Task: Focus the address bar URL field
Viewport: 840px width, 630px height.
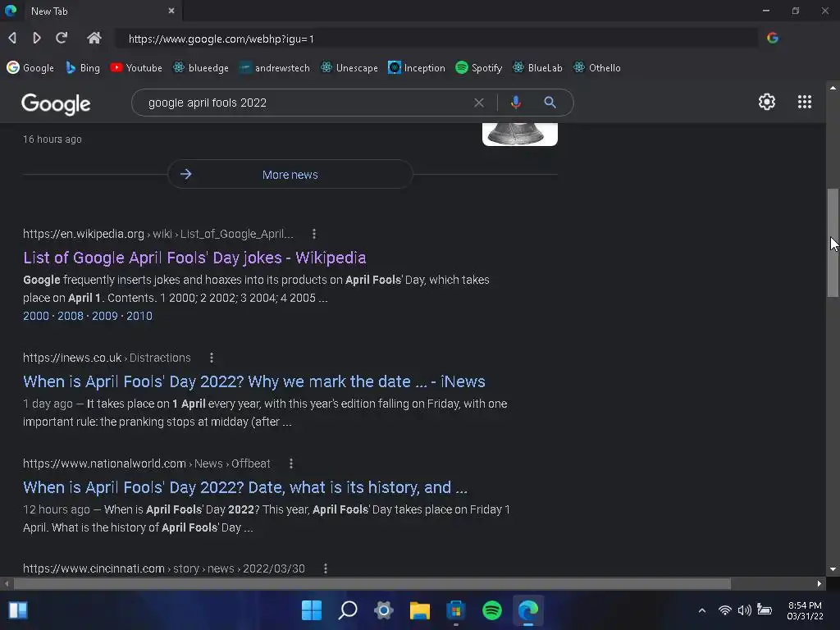Action: coord(436,39)
